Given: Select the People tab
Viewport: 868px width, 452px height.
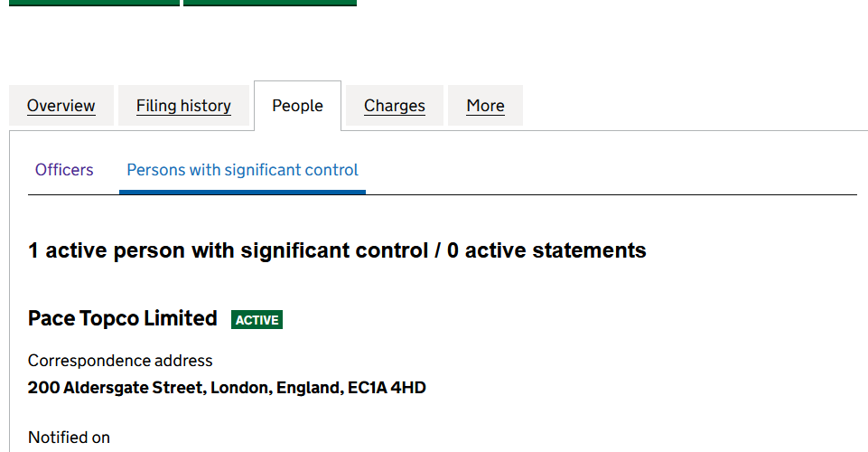Looking at the screenshot, I should 297,106.
